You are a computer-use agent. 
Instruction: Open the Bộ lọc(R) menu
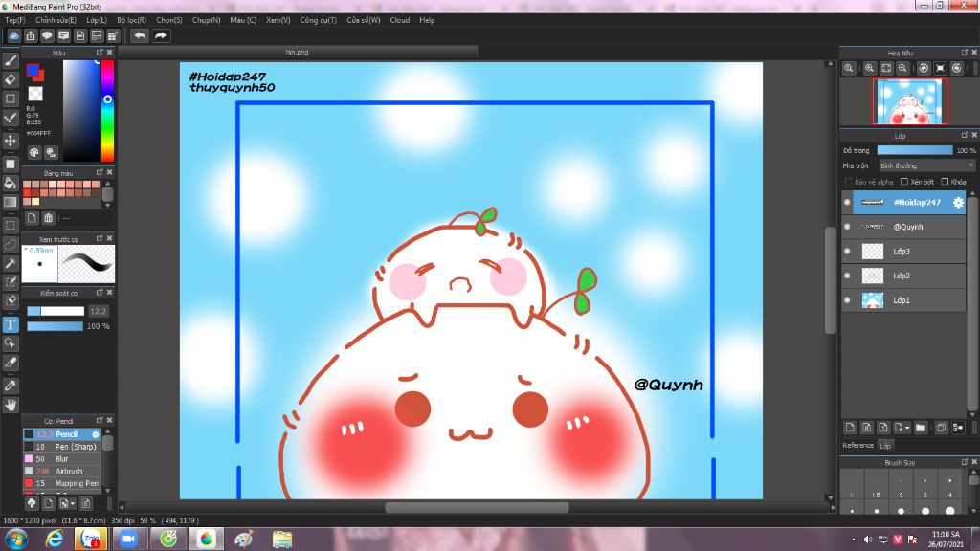click(x=131, y=20)
